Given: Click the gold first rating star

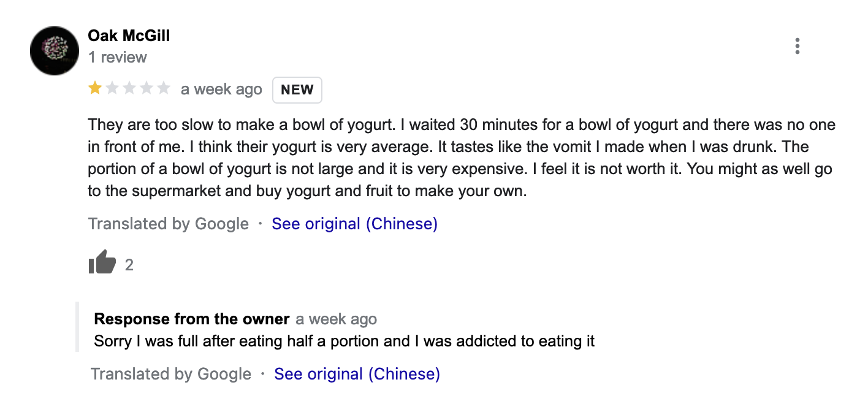Looking at the screenshot, I should (95, 89).
